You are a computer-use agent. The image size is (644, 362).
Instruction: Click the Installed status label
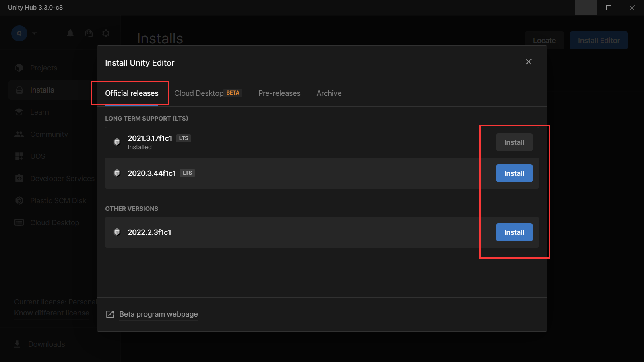[x=140, y=147]
